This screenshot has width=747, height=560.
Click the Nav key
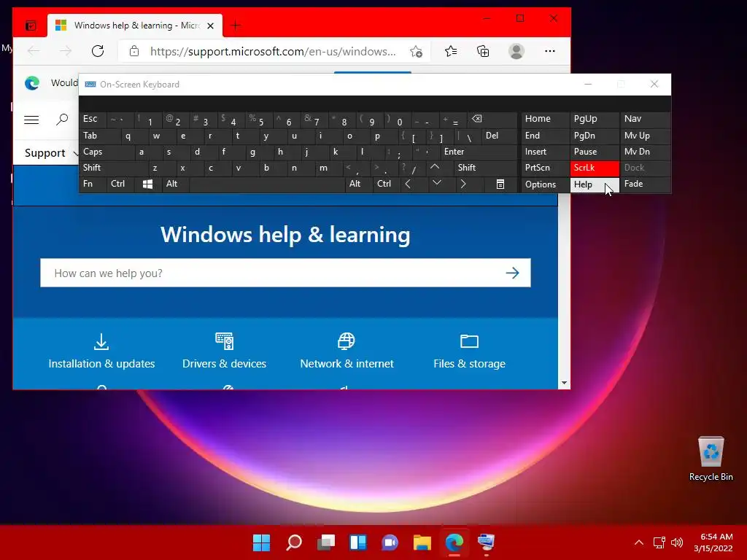pyautogui.click(x=645, y=119)
